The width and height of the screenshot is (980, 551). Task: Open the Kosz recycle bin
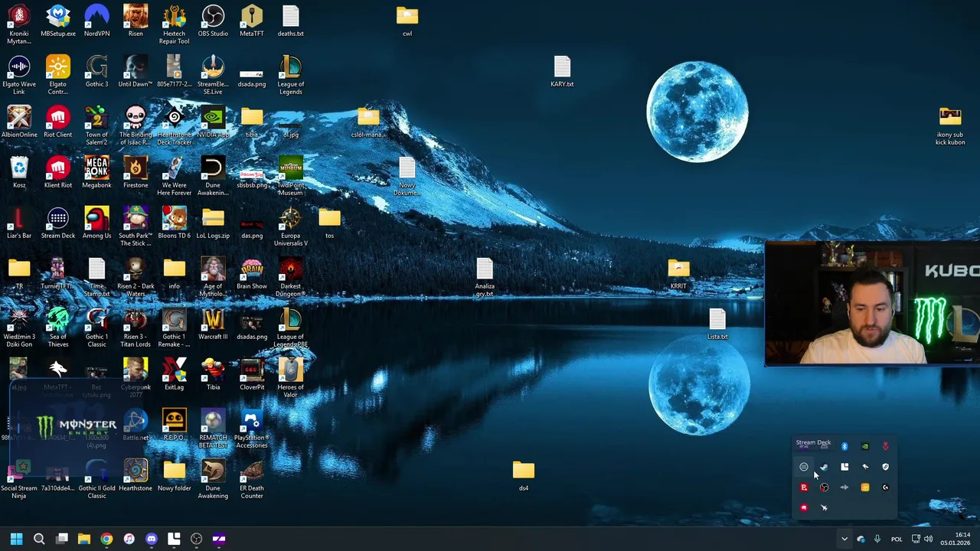coord(19,172)
